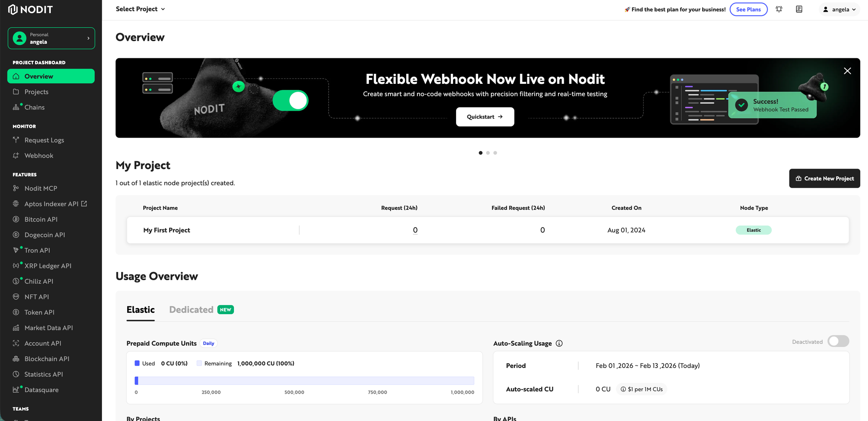Click the Create New Project button
This screenshot has height=421, width=868.
(824, 179)
